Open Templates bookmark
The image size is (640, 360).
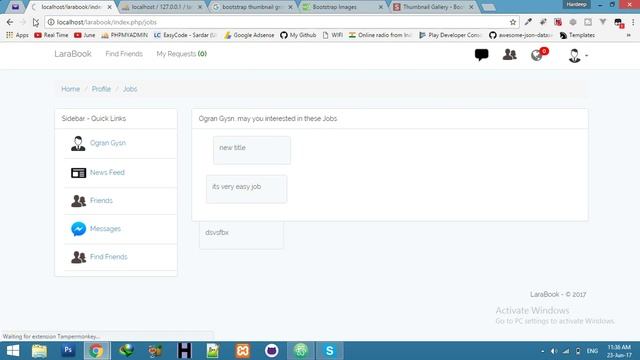577,35
